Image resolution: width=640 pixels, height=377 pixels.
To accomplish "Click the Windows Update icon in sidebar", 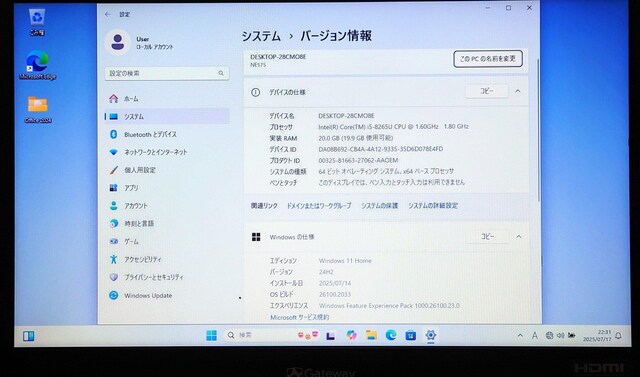I will [x=114, y=295].
